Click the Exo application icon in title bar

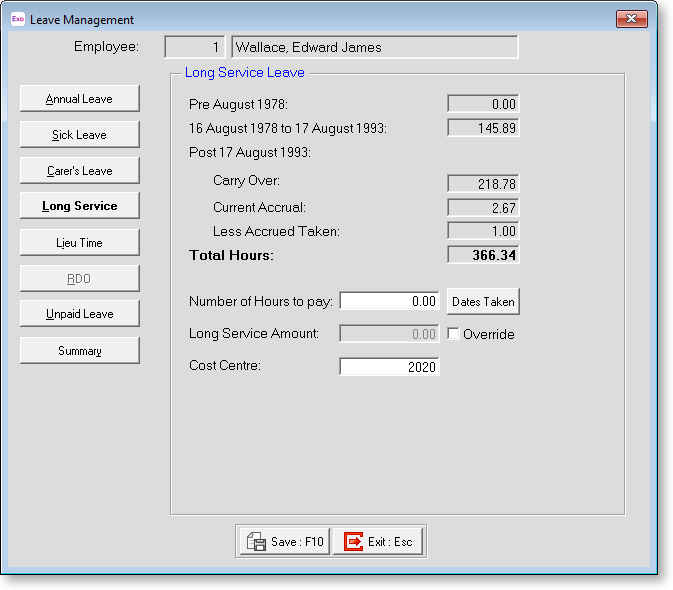pos(17,19)
